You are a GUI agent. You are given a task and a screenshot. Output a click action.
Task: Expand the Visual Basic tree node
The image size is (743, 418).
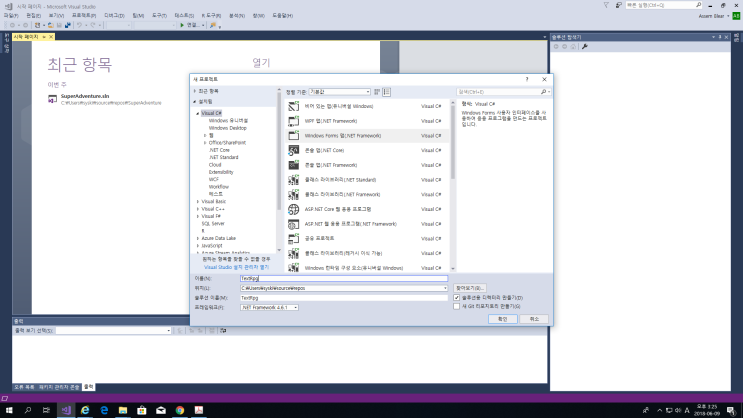198,201
